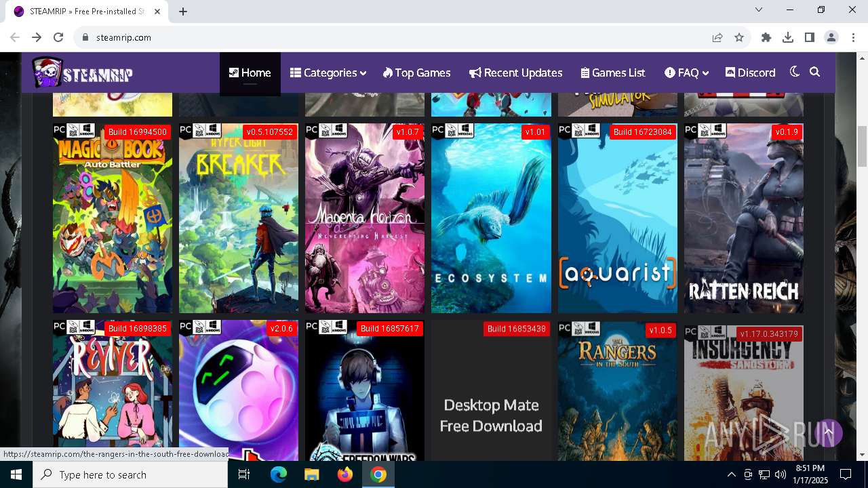Open the notifications action center
Screen dimensions: 868x488
coord(846,474)
